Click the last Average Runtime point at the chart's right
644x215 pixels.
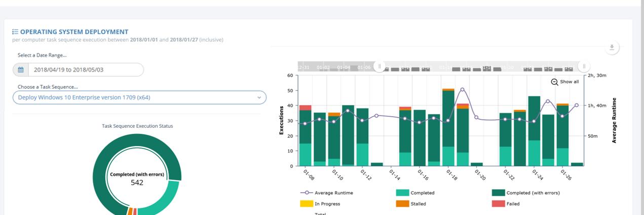(x=577, y=105)
